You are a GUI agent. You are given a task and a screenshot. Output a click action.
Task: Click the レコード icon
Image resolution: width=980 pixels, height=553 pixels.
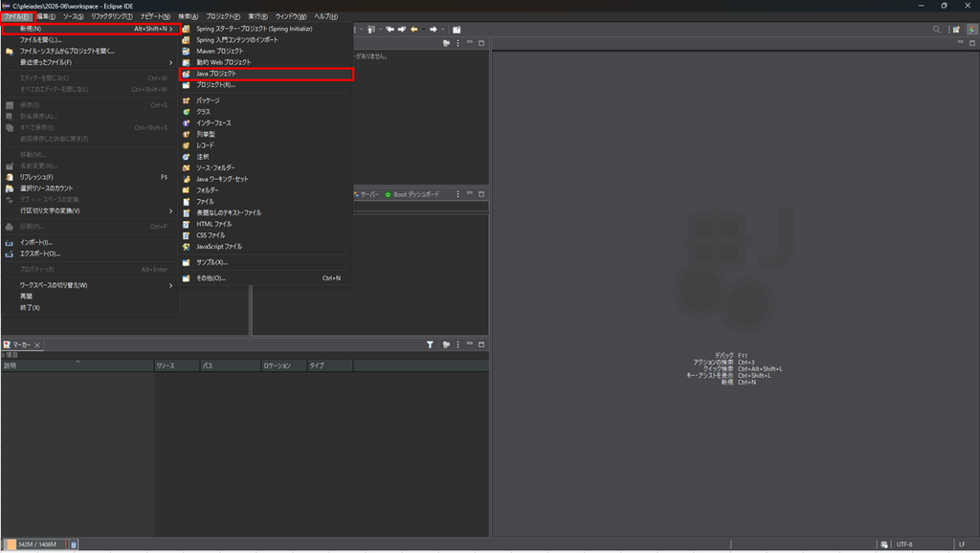187,145
